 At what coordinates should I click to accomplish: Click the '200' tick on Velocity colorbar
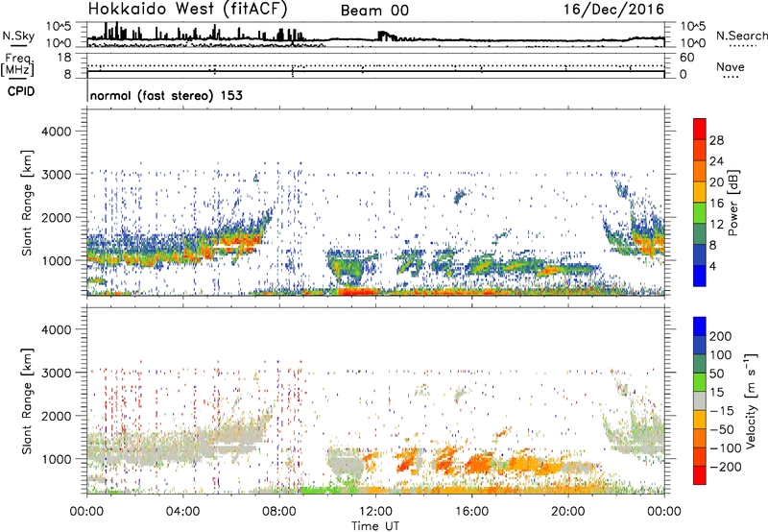point(721,336)
